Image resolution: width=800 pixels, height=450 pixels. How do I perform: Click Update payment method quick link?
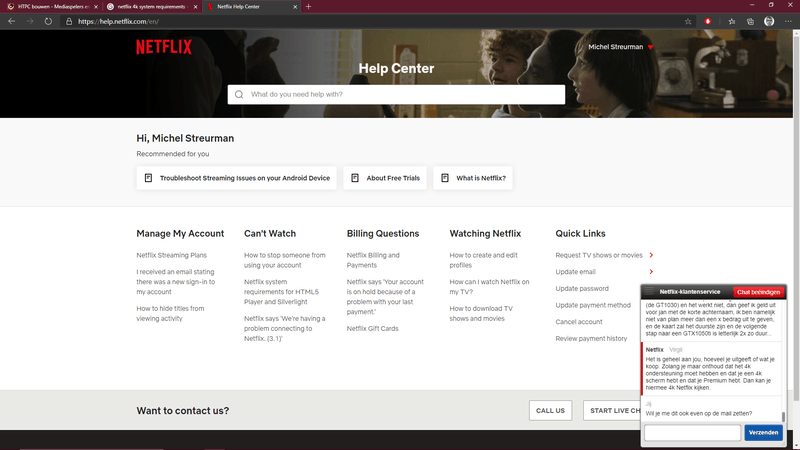[593, 305]
